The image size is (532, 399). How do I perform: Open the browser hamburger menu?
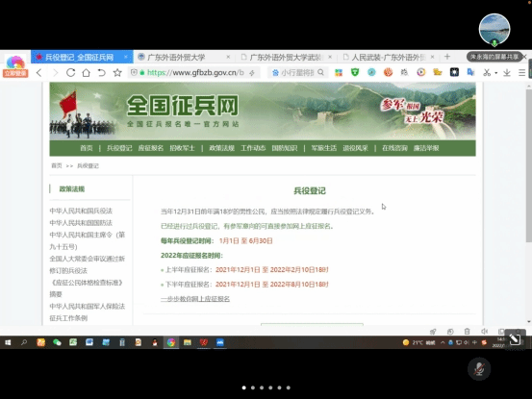point(521,72)
